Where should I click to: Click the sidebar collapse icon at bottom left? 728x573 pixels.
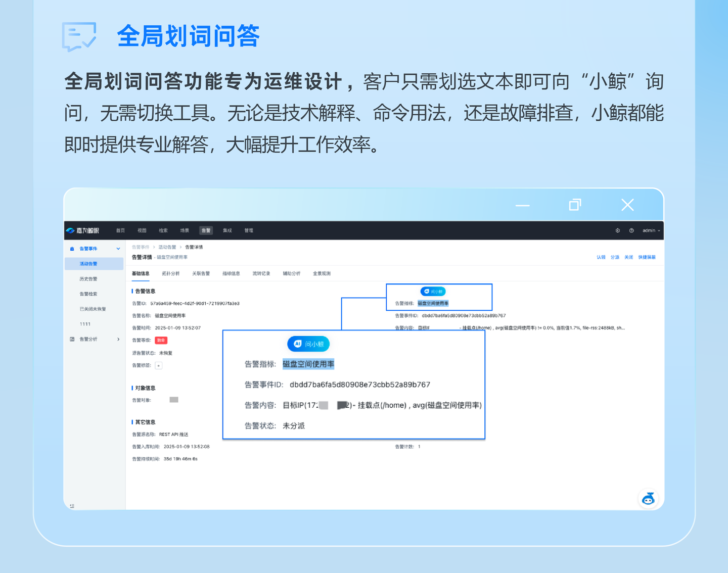[72, 506]
